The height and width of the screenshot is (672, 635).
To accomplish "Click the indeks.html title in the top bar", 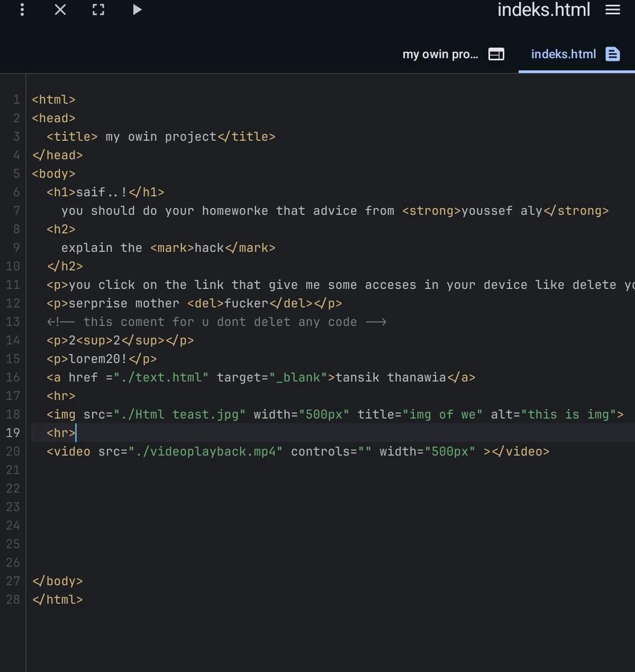I will [x=543, y=10].
